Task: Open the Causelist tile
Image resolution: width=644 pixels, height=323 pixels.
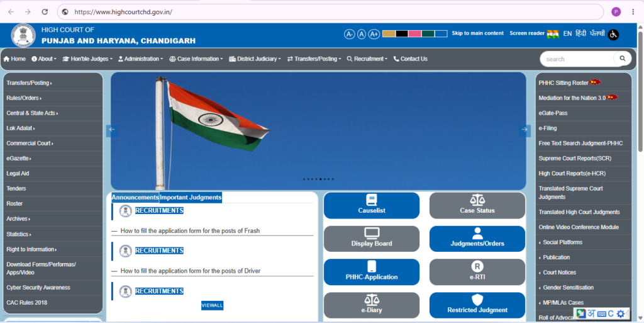Action: click(x=371, y=205)
